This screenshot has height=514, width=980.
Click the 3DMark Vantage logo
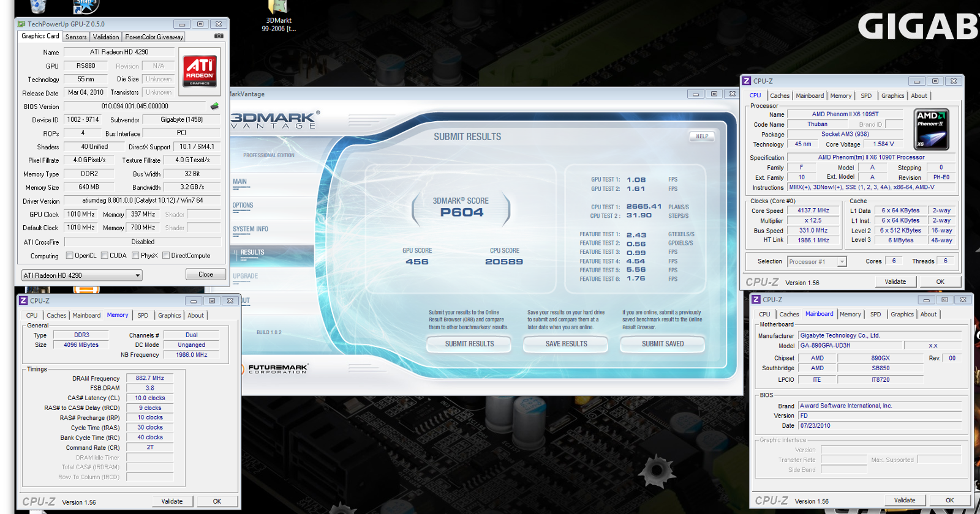(x=274, y=120)
